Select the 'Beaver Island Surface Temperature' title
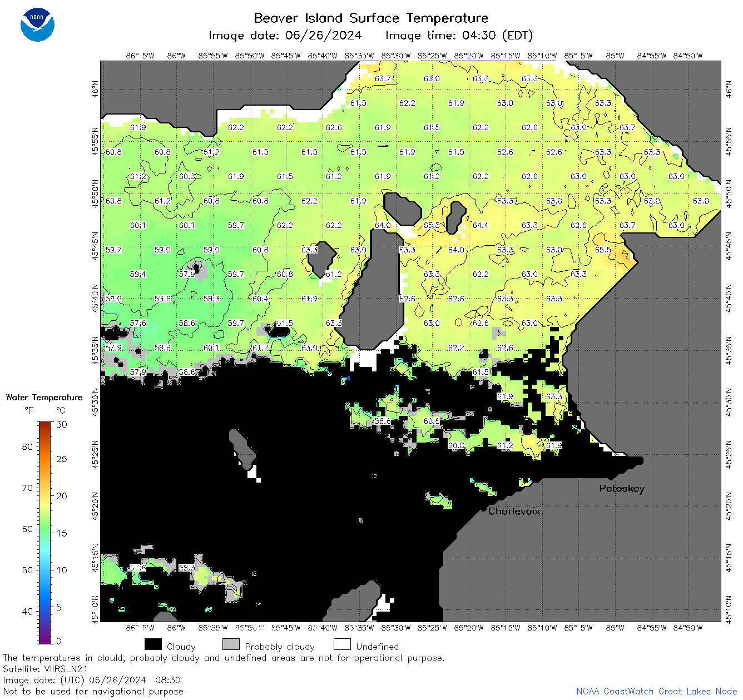The image size is (743, 700). click(x=371, y=18)
